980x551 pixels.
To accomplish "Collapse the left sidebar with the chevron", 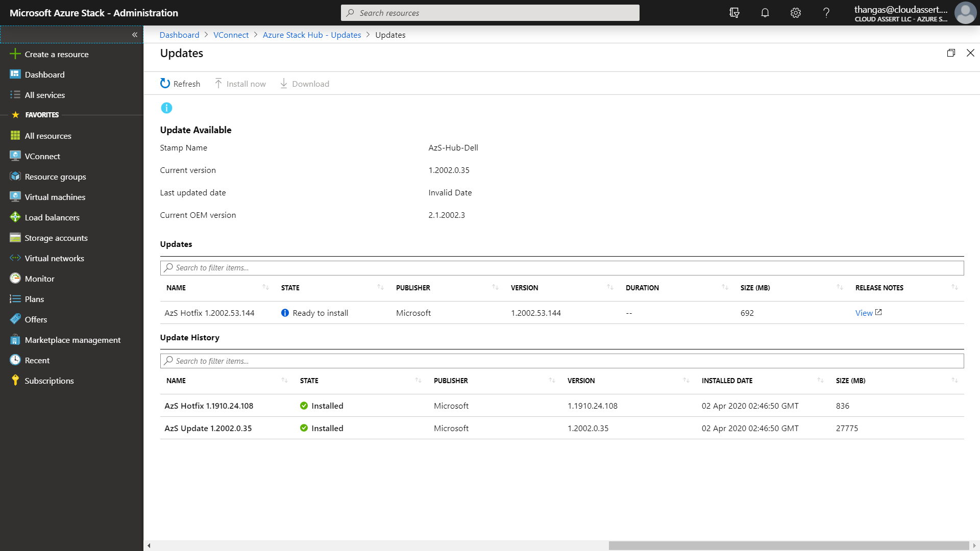I will pyautogui.click(x=135, y=35).
